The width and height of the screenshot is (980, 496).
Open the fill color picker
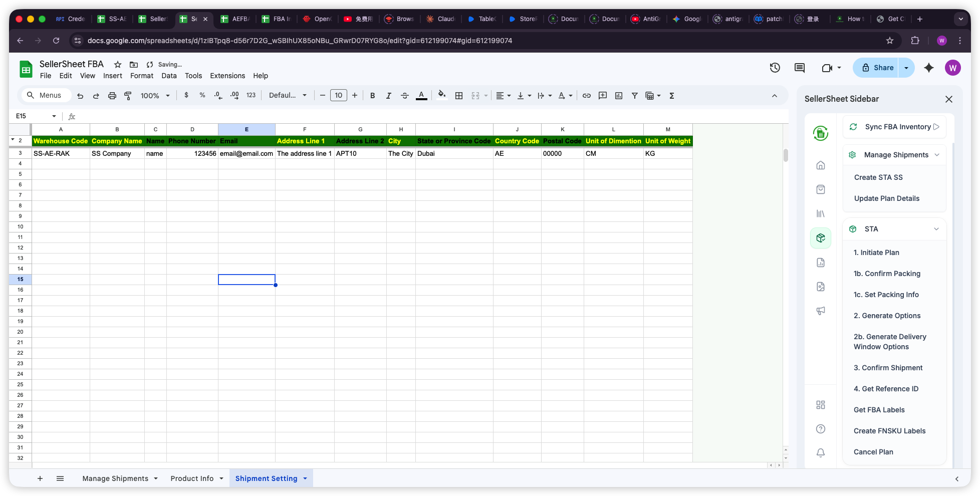click(x=441, y=95)
